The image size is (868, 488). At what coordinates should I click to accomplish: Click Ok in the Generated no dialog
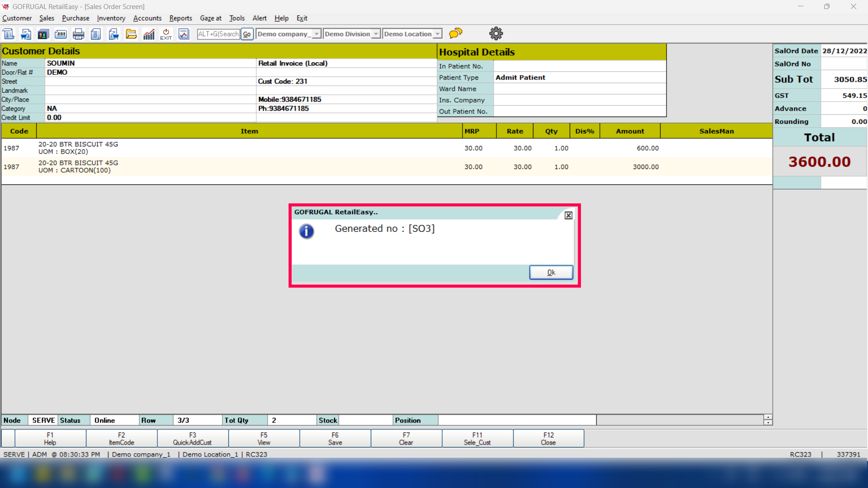[551, 272]
